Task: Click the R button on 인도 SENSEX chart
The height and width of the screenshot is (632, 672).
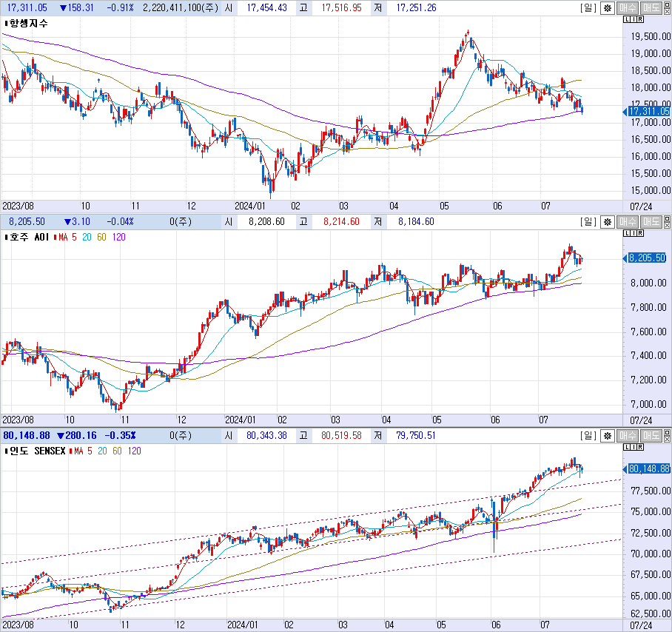Action: (640, 447)
